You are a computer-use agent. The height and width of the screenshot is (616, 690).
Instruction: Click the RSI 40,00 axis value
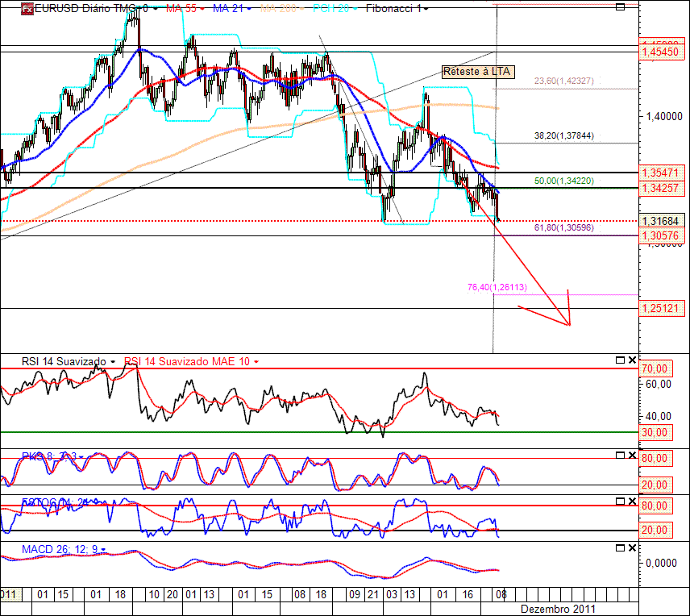659,416
